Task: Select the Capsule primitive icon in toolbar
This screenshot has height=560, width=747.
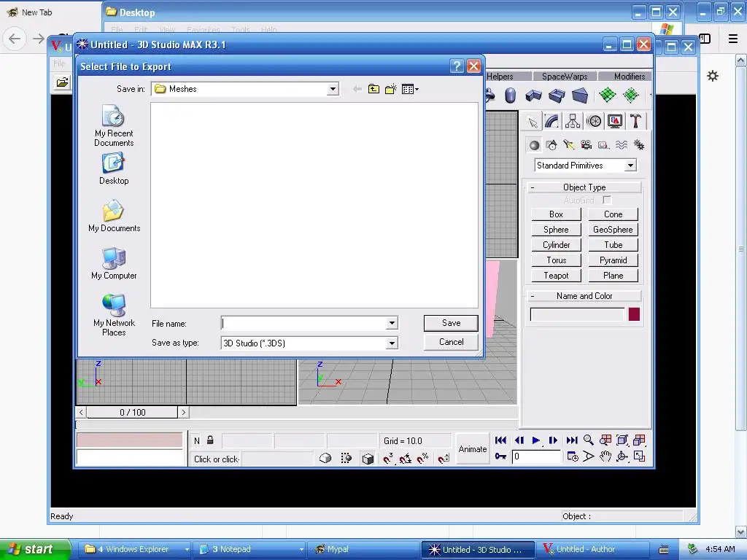Action: click(510, 96)
